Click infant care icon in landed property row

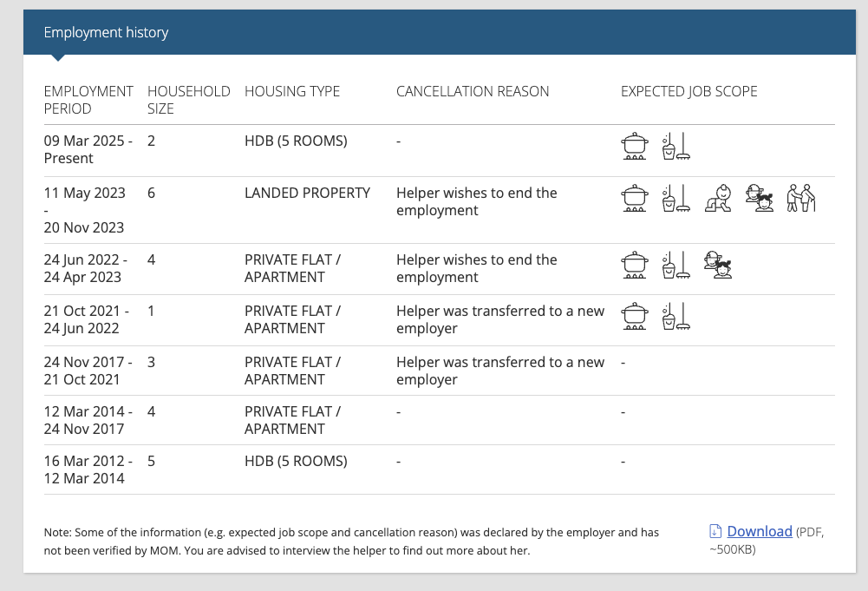click(718, 198)
